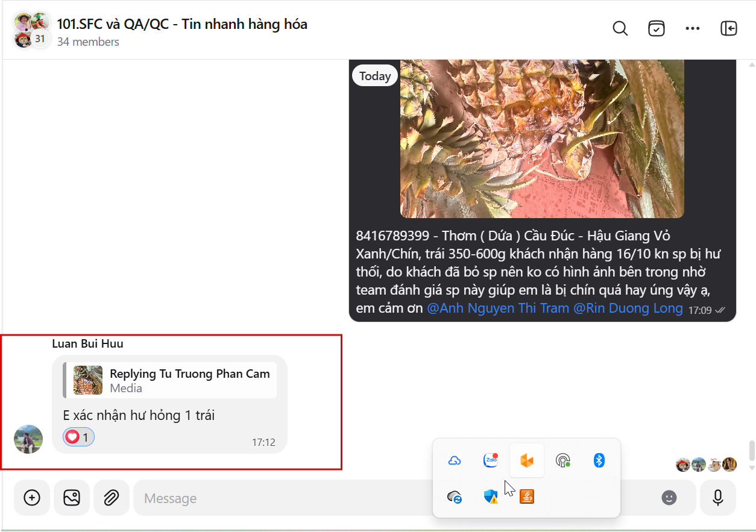The image size is (756, 532).
Task: Open Windows Security shield tray icon
Action: [x=491, y=496]
